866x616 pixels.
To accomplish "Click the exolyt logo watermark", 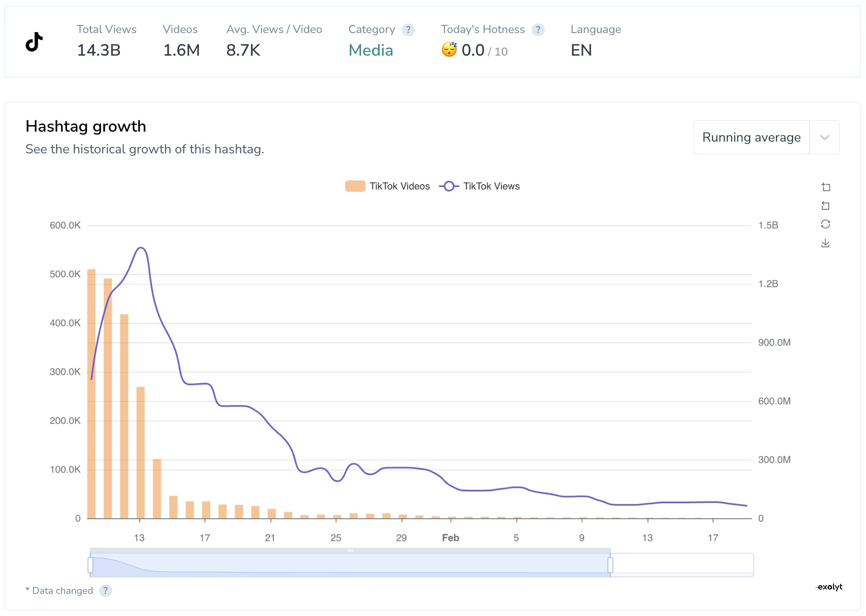I will [829, 587].
